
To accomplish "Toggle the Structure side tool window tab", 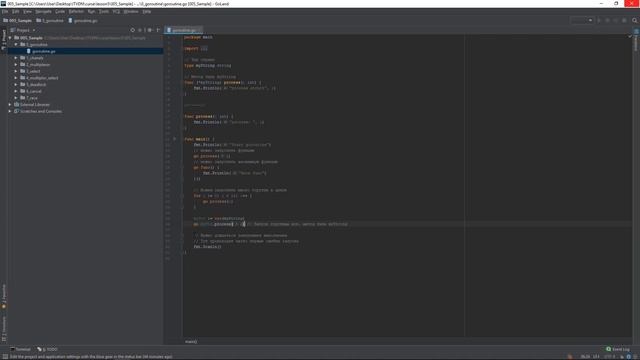I will coord(4,329).
